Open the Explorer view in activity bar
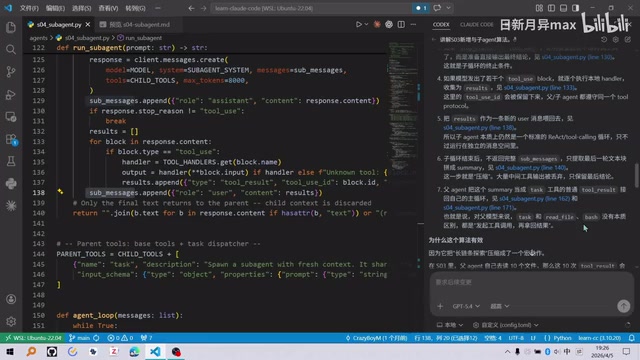 point(11,27)
